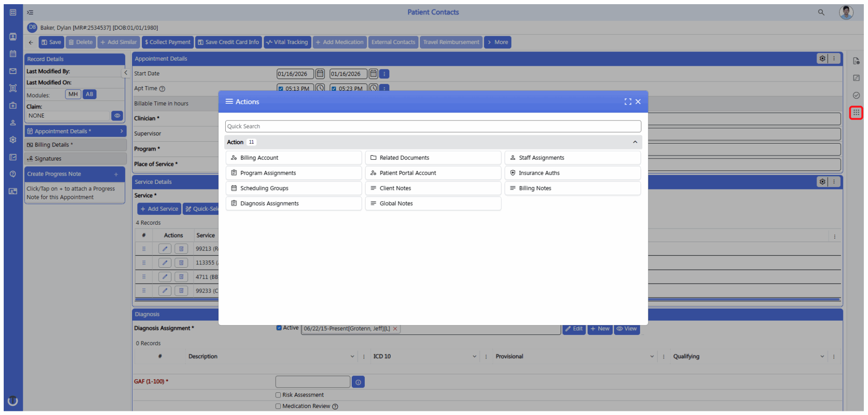
Task: Edit the 99213 service row
Action: click(165, 249)
